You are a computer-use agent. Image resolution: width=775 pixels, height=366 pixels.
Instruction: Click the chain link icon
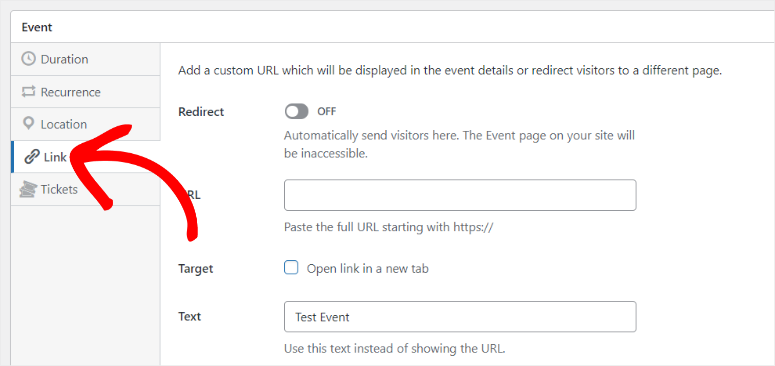click(x=32, y=157)
